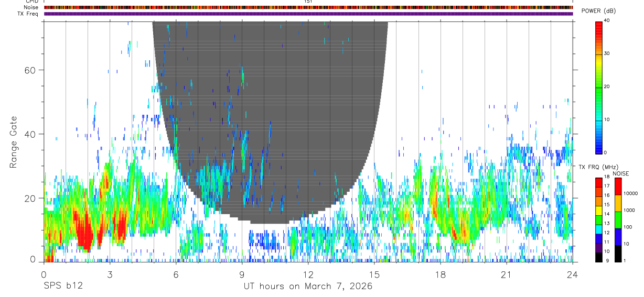Click the "POWER (dB)" legend title

(x=599, y=11)
